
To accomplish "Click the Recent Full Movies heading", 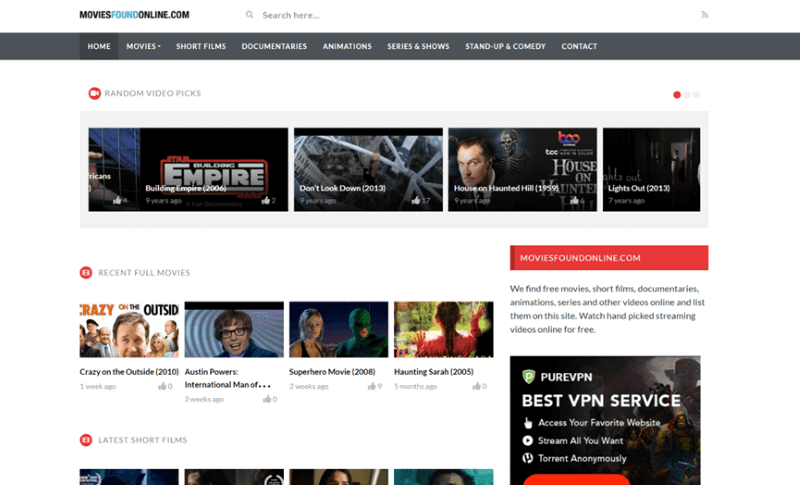I will 144,273.
